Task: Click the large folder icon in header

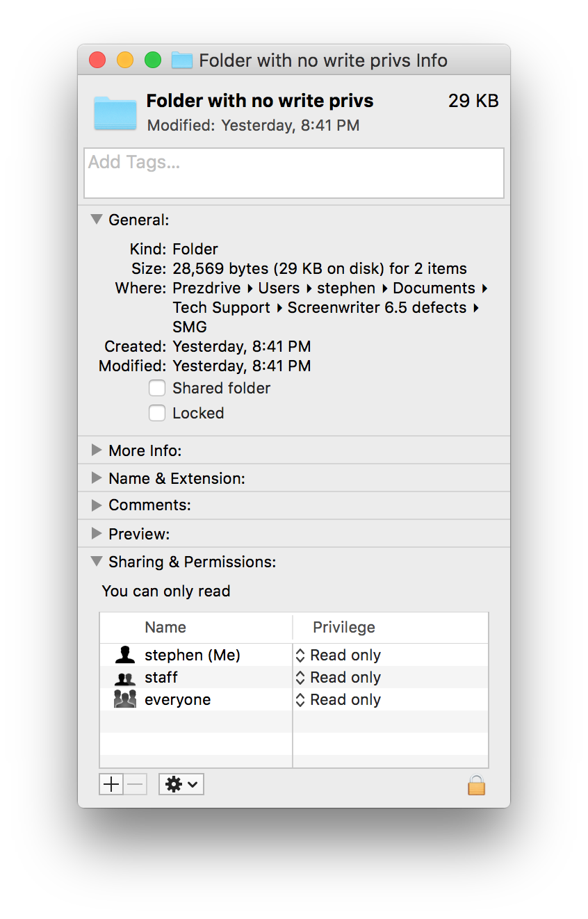Action: click(x=115, y=113)
